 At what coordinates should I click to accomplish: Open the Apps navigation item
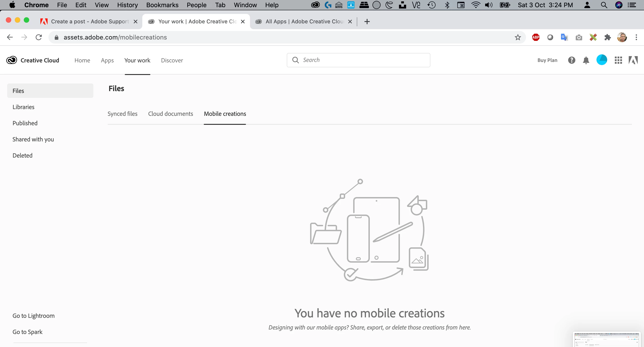click(x=107, y=60)
